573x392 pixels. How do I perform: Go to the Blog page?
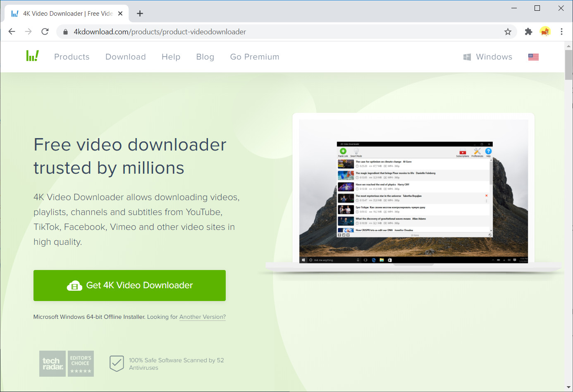pos(205,57)
